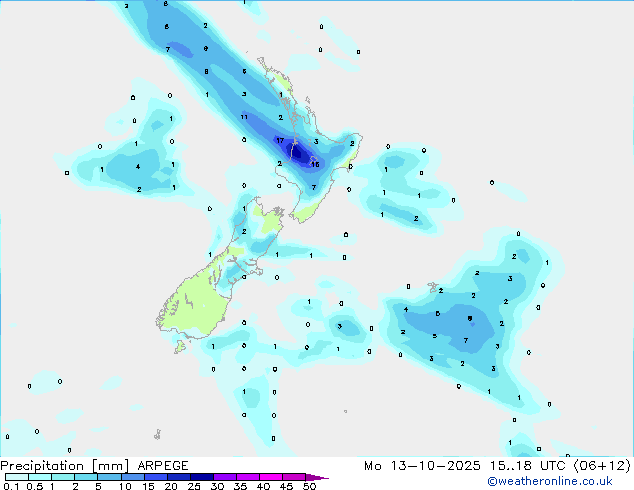Click the 5–10 mm legend color box

[x=110, y=477]
